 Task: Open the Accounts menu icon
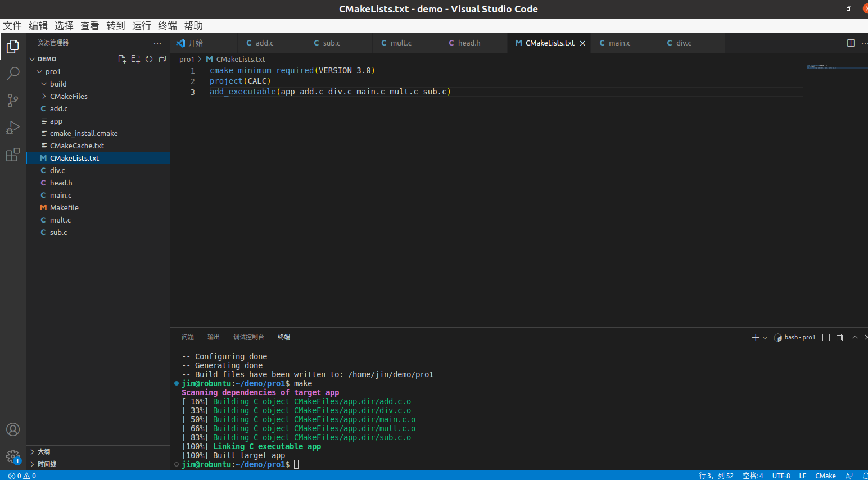pos(13,429)
